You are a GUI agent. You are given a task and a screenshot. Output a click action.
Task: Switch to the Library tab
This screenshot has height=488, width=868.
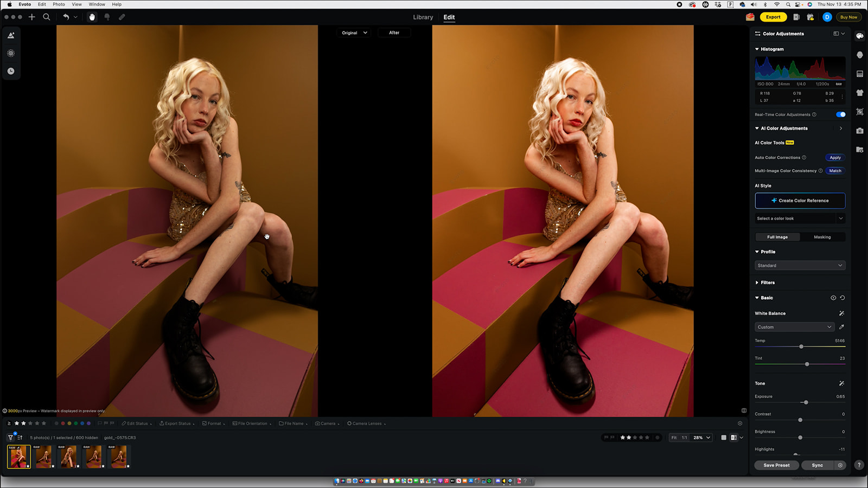click(x=423, y=17)
